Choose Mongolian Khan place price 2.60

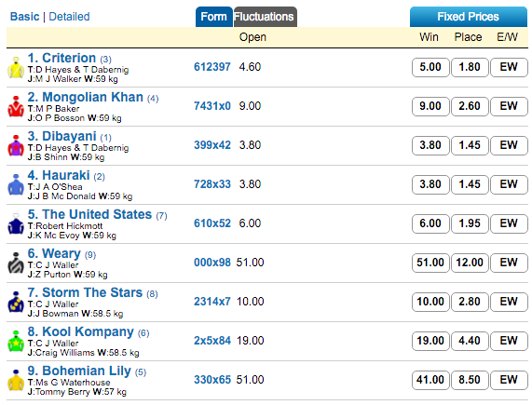click(x=470, y=106)
